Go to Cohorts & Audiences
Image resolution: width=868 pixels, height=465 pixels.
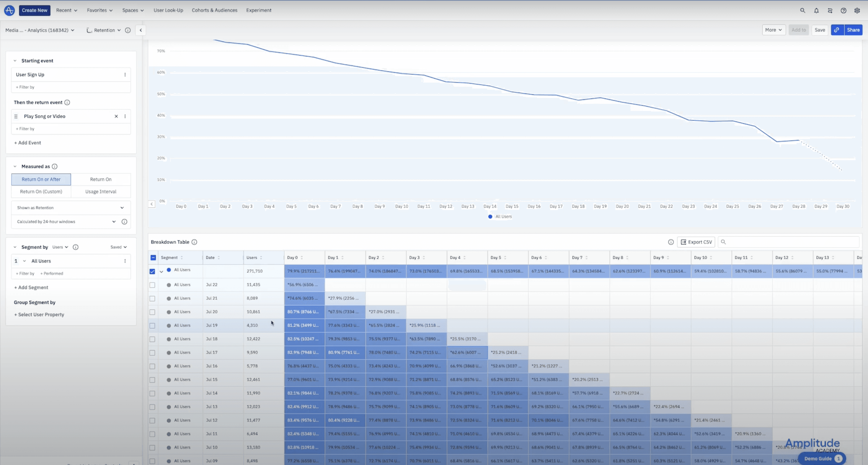(215, 10)
